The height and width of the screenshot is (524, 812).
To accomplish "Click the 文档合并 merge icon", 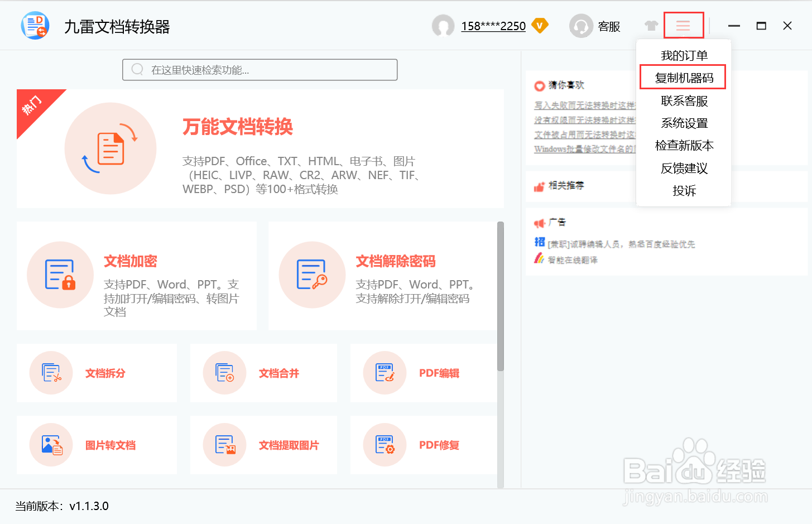I will pos(225,373).
